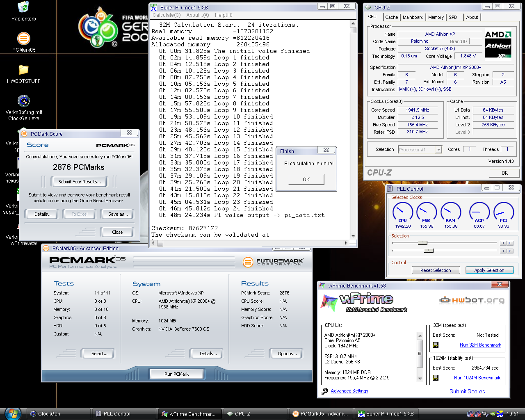525x420 pixels.
Task: Open the About menu in Super PI
Action: tap(198, 15)
